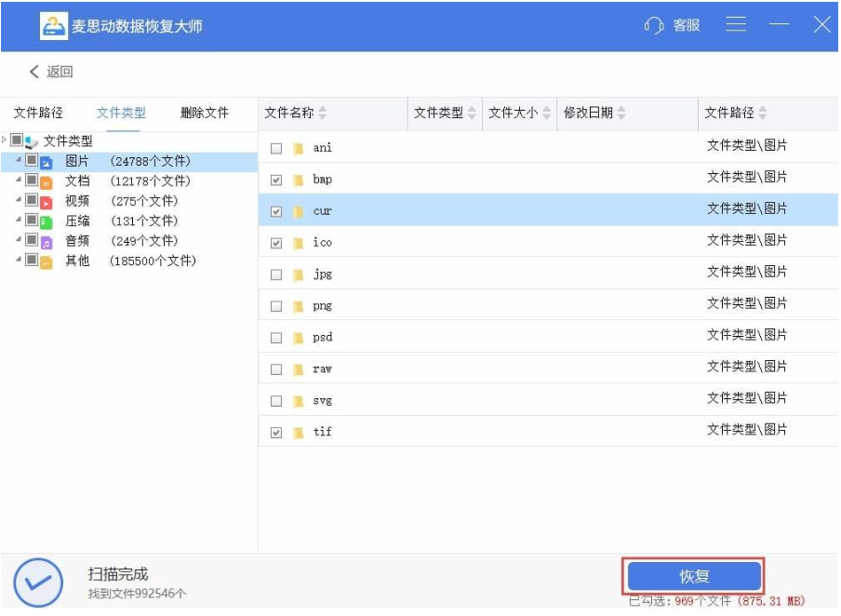Expand the 文件类型 root tree node
The image size is (841, 616).
point(5,141)
